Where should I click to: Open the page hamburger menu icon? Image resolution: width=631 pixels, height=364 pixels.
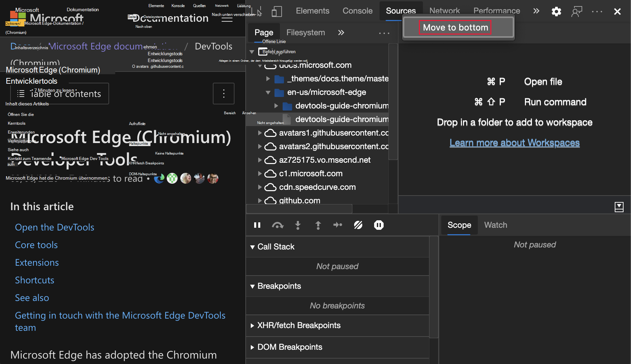227,18
